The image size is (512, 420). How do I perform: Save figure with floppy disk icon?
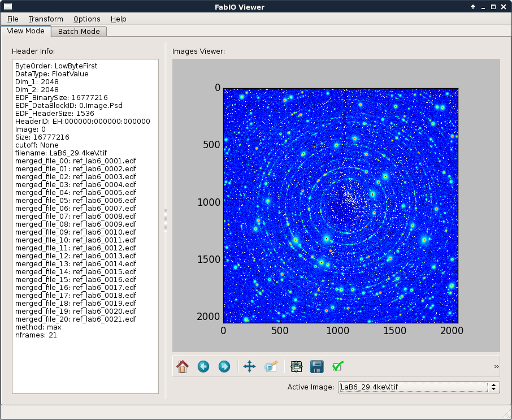tap(317, 367)
